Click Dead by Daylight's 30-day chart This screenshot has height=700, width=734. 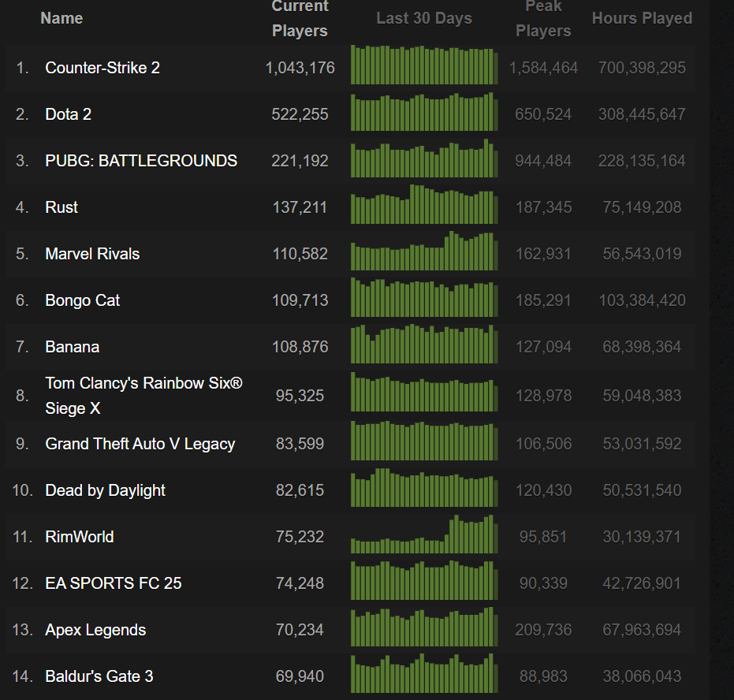coord(424,487)
